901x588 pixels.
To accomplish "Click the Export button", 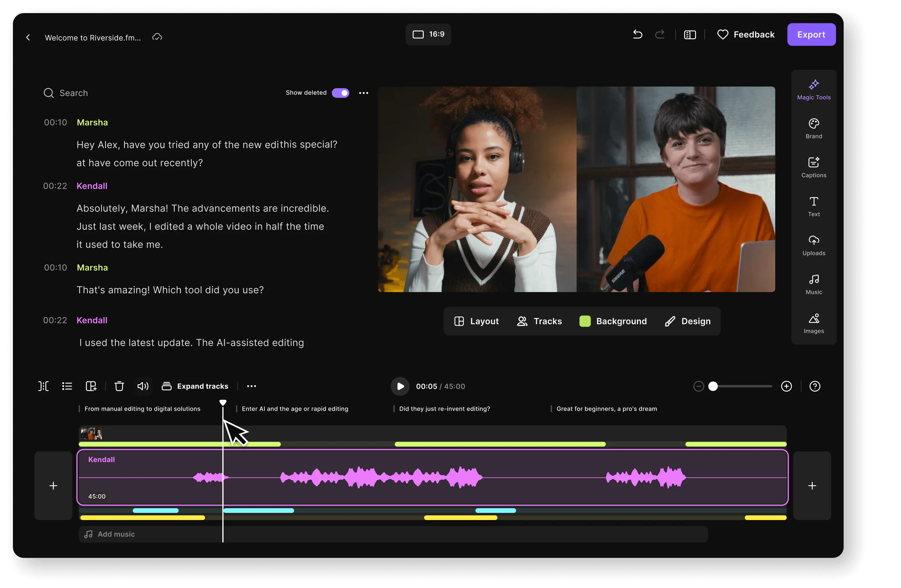I will (811, 34).
